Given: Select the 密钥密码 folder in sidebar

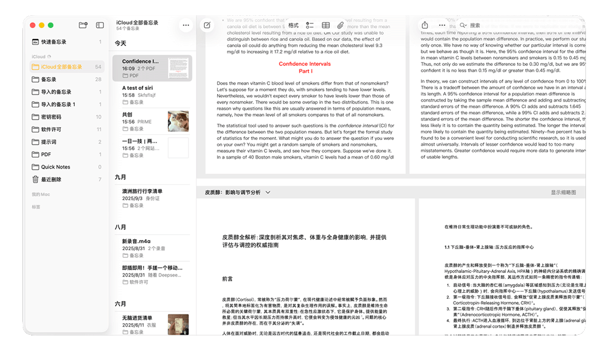Looking at the screenshot, I should [x=51, y=117].
